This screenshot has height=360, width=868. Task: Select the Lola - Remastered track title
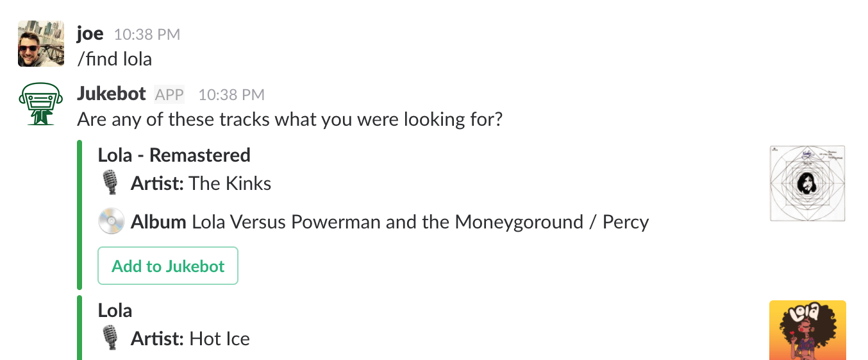tap(174, 155)
